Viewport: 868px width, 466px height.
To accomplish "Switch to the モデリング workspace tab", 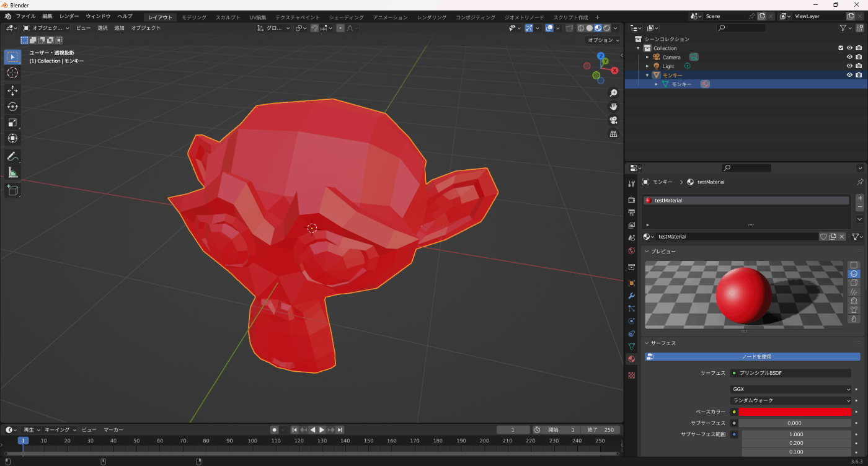I will click(x=194, y=17).
